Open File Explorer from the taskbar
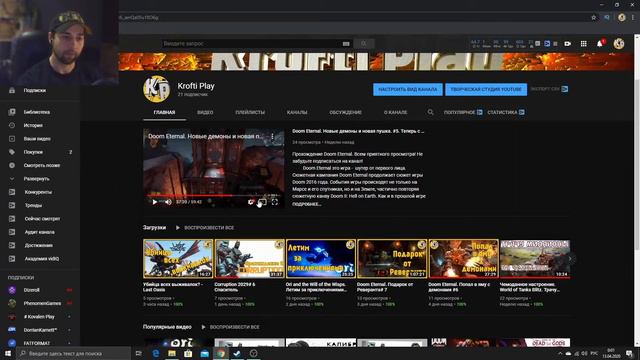This screenshot has width=640, height=360. 172,353
